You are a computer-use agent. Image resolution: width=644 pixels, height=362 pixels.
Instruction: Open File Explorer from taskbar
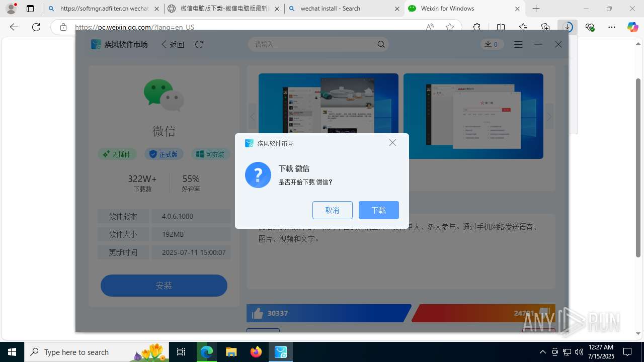[231, 352]
